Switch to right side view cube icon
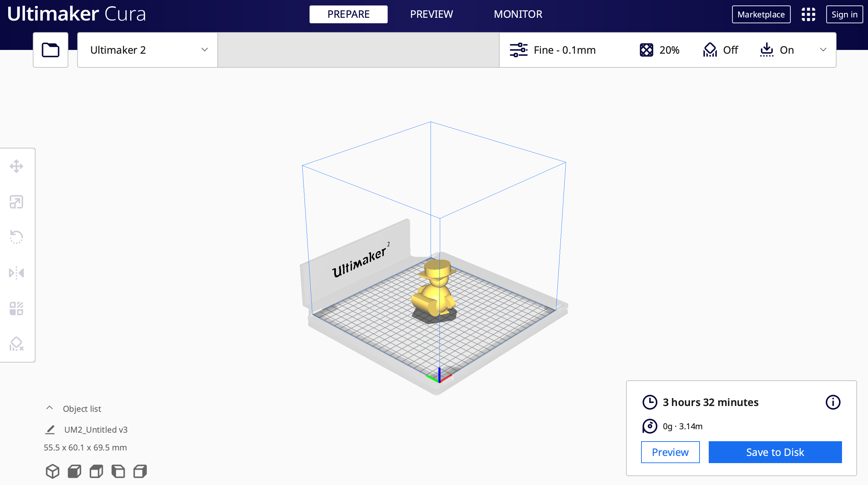The image size is (868, 485). 140,471
